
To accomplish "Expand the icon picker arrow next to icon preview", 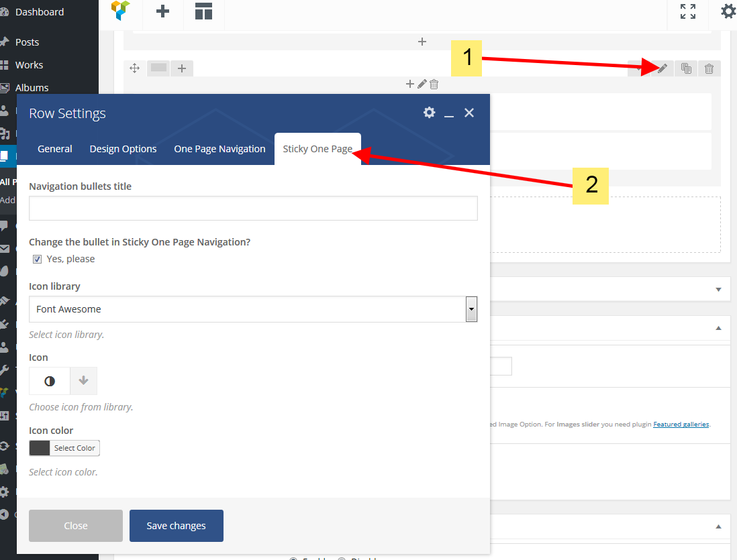I will [x=83, y=381].
